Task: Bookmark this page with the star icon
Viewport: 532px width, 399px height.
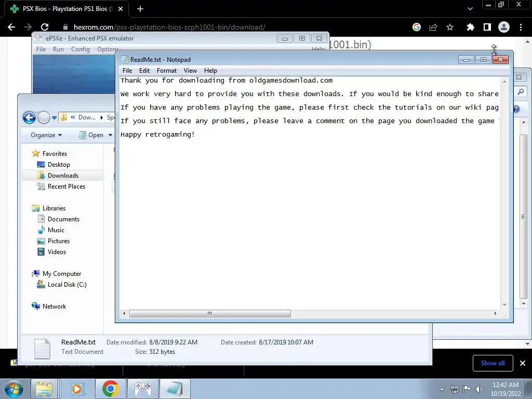Action: (450, 27)
